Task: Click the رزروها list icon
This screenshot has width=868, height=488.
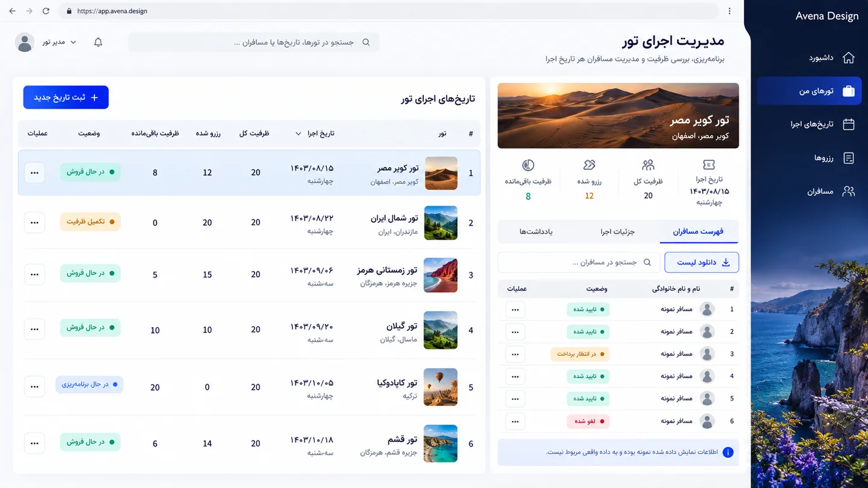Action: [x=848, y=158]
